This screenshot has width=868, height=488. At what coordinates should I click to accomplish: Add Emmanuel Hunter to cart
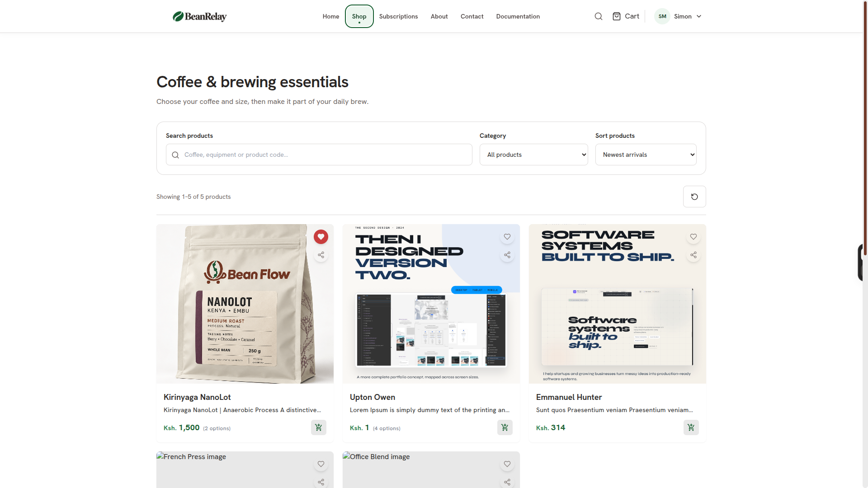pos(691,427)
